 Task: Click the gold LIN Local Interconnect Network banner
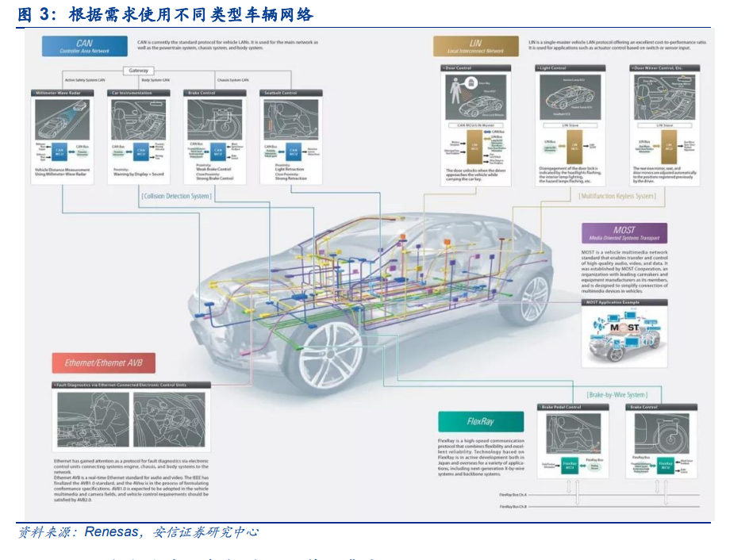(x=476, y=46)
